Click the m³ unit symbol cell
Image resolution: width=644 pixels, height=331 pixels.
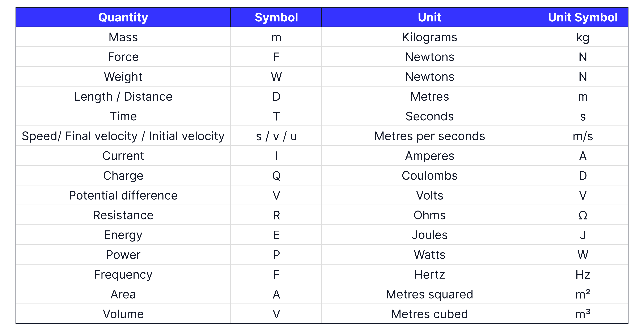(582, 314)
